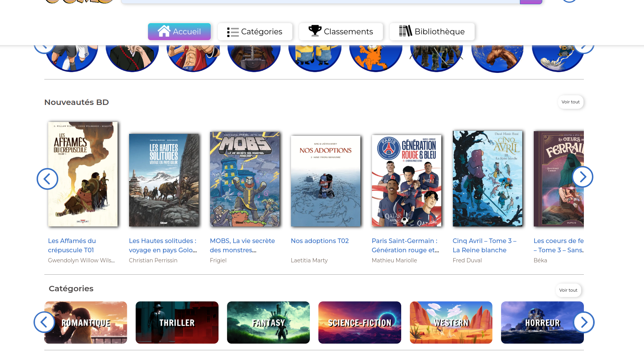This screenshot has height=353, width=644.
Task: Open Les Cœurs de Ferraille cover
Action: tap(559, 179)
